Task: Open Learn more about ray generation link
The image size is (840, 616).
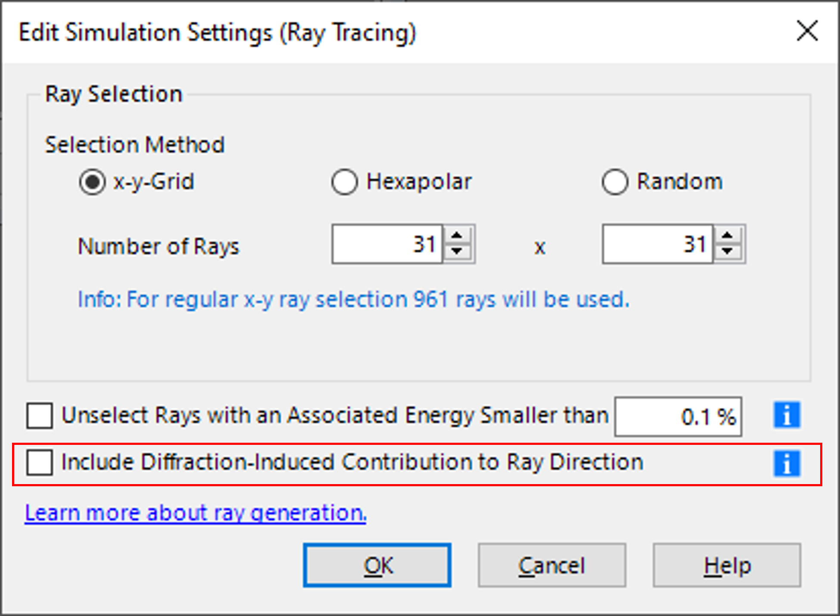Action: tap(195, 513)
